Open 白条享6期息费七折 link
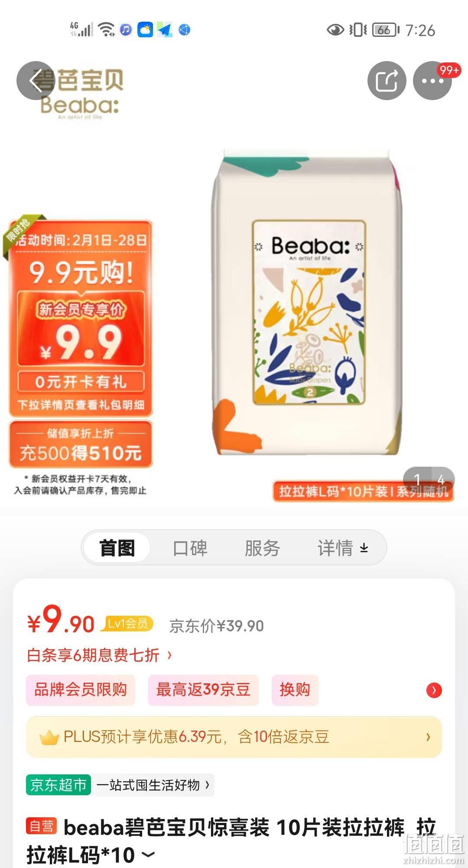This screenshot has width=468, height=868. coord(100,655)
